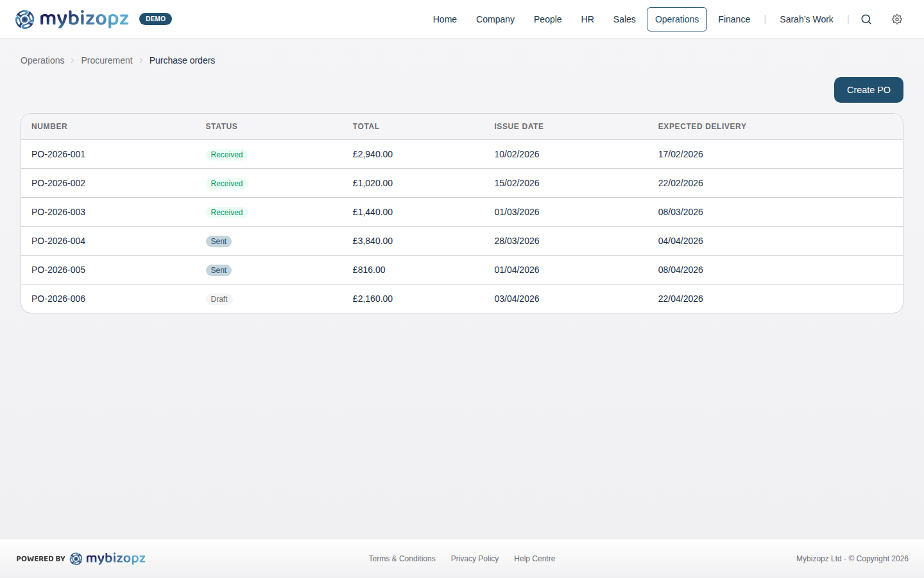
Task: Open Sarah's Work menu
Action: click(807, 19)
